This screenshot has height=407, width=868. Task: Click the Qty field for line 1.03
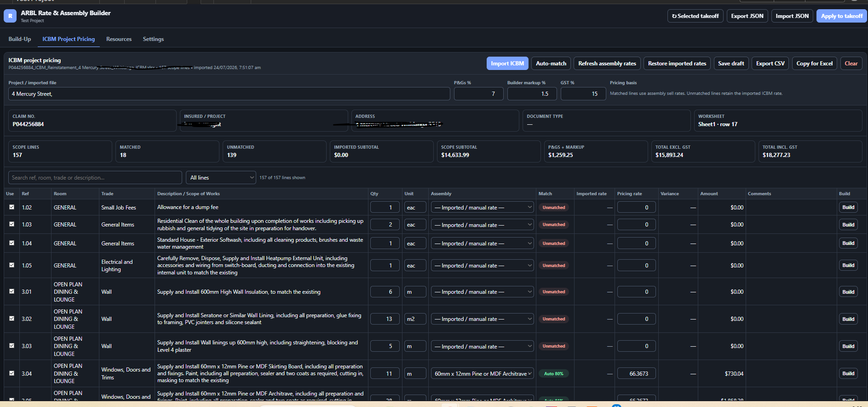tap(385, 225)
